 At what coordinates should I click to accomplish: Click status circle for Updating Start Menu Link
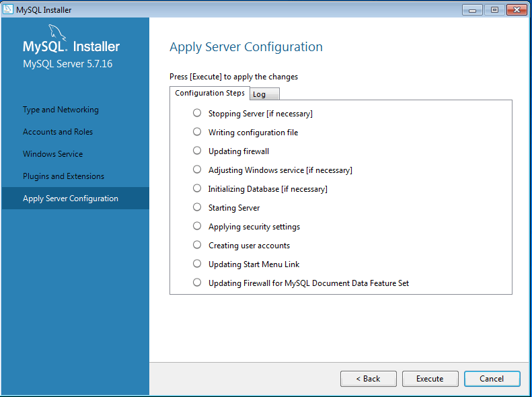197,263
